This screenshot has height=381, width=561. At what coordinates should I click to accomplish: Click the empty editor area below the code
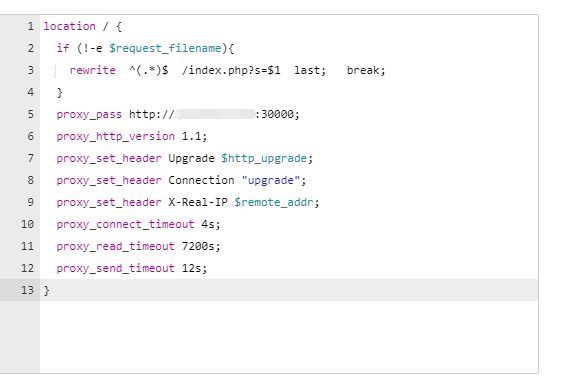(288, 337)
